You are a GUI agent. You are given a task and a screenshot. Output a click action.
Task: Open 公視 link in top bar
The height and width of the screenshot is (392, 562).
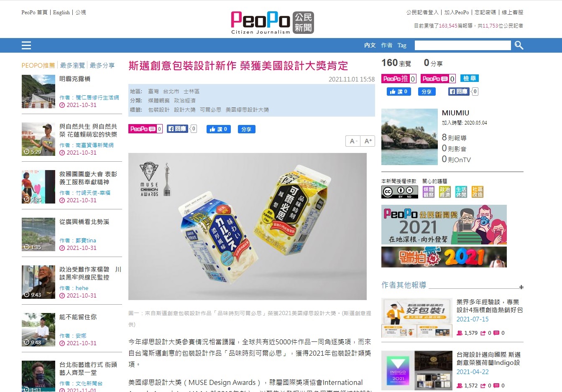tap(81, 13)
